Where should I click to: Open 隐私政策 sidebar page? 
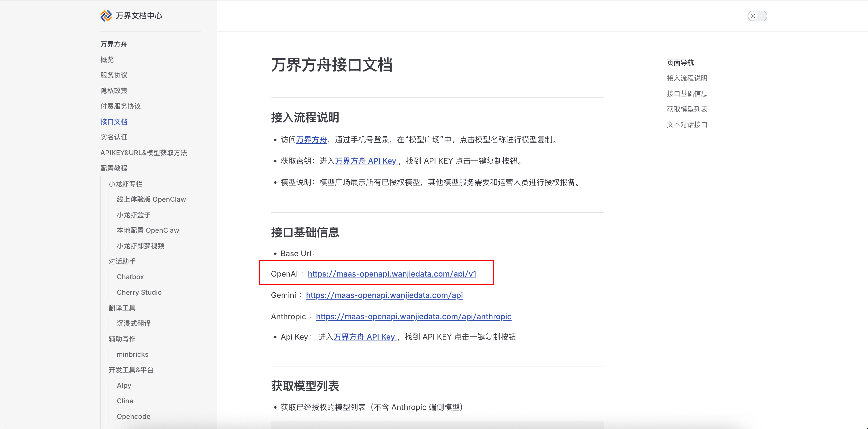pos(114,91)
